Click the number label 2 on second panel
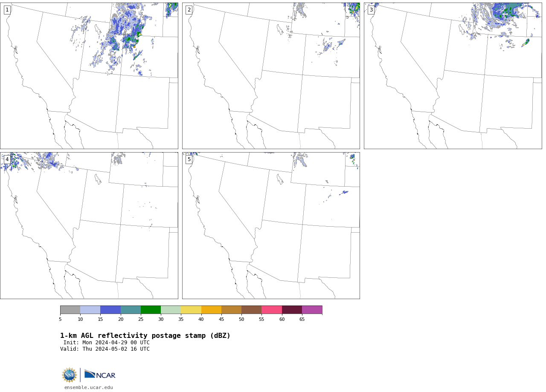 click(189, 10)
